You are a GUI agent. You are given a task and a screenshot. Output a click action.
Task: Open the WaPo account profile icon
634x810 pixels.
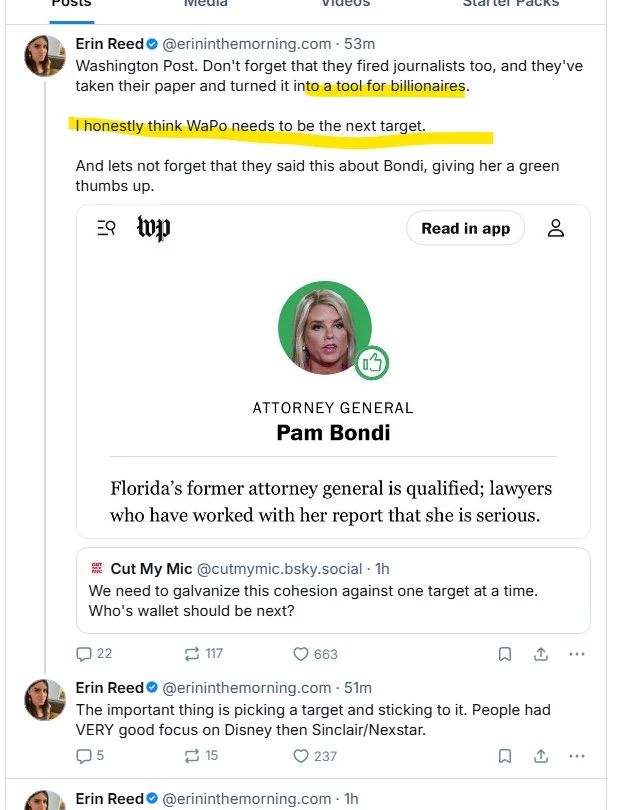pos(556,228)
